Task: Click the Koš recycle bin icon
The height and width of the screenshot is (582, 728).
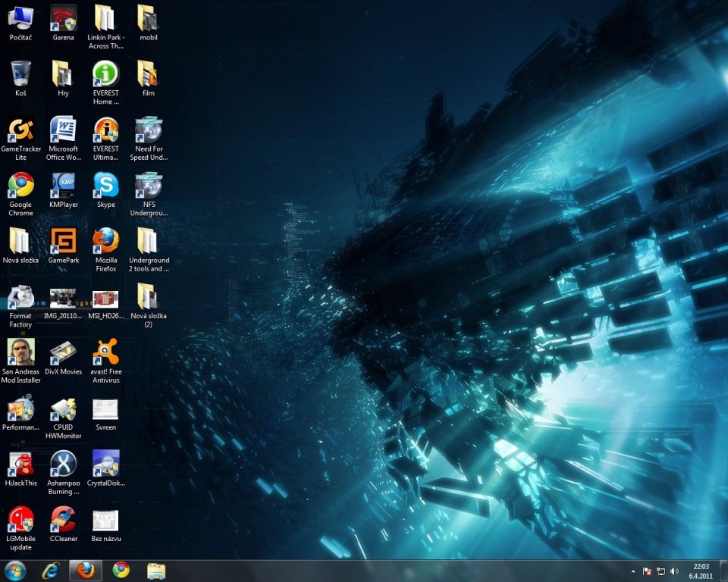Action: pos(20,74)
